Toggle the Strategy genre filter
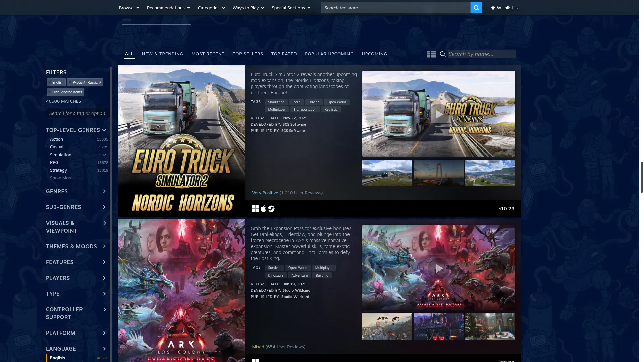This screenshot has width=644, height=362. 79,170
